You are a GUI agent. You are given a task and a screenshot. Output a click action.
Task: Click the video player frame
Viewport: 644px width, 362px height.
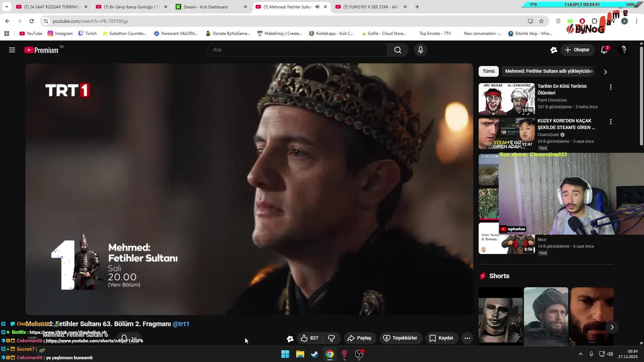(250, 189)
